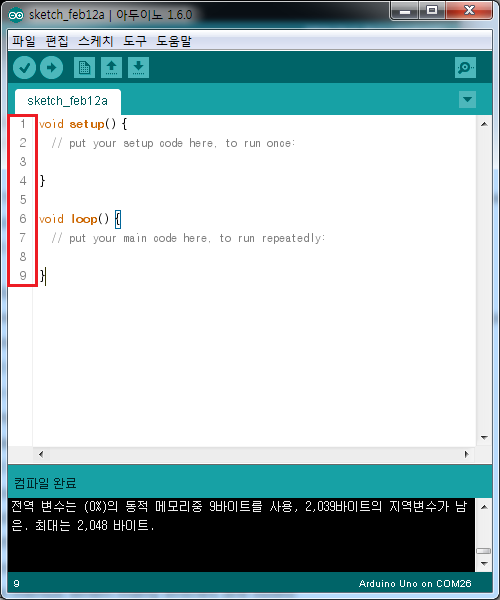The height and width of the screenshot is (600, 500).
Task: Click the Verify checkmark button
Action: click(24, 68)
